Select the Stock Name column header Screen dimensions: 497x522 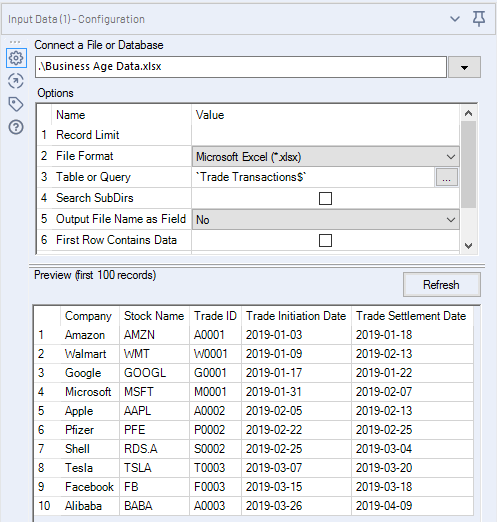coord(154,316)
